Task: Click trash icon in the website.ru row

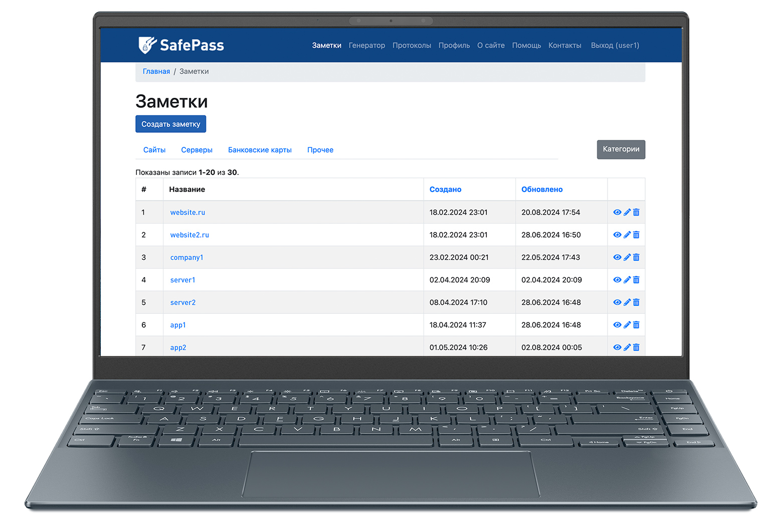Action: pyautogui.click(x=636, y=213)
